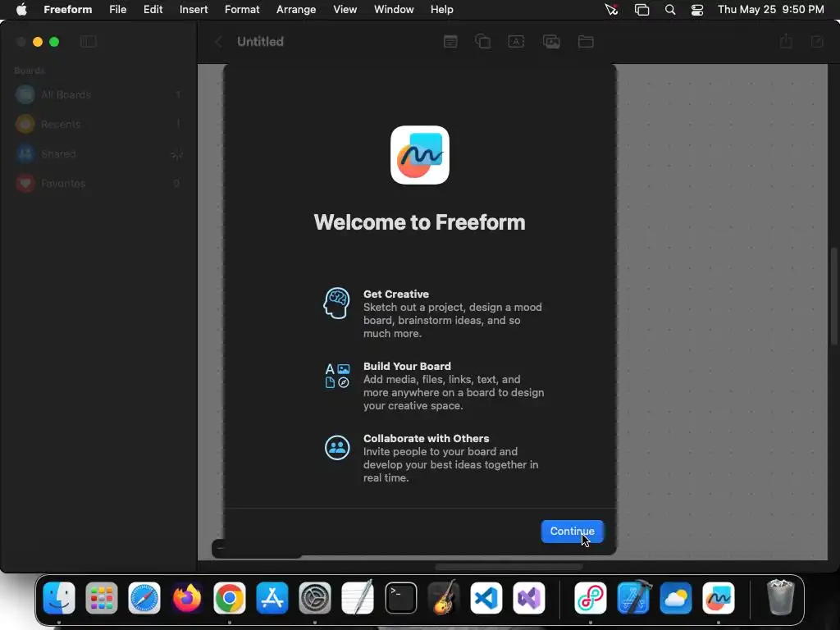Image resolution: width=840 pixels, height=630 pixels.
Task: Click the Freeform app icon in welcome dialog
Action: 420,155
